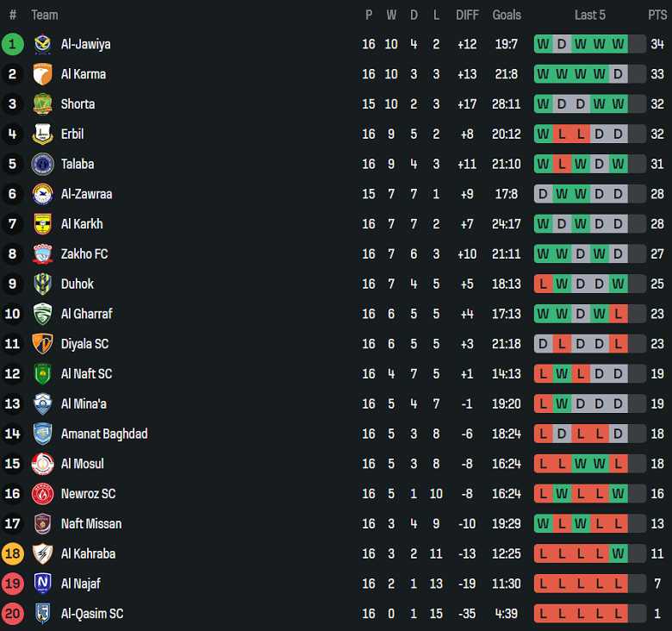672x631 pixels.
Task: Click the Al Najaf 'N' logo
Action: 42,584
